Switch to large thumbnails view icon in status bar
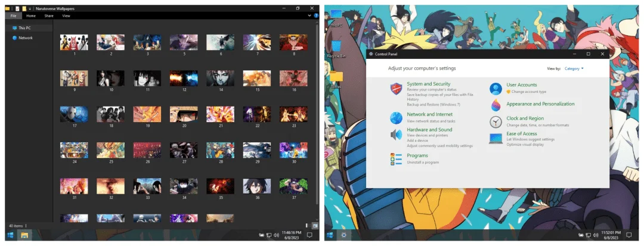Screen dimensions: 644x246 coord(315,226)
